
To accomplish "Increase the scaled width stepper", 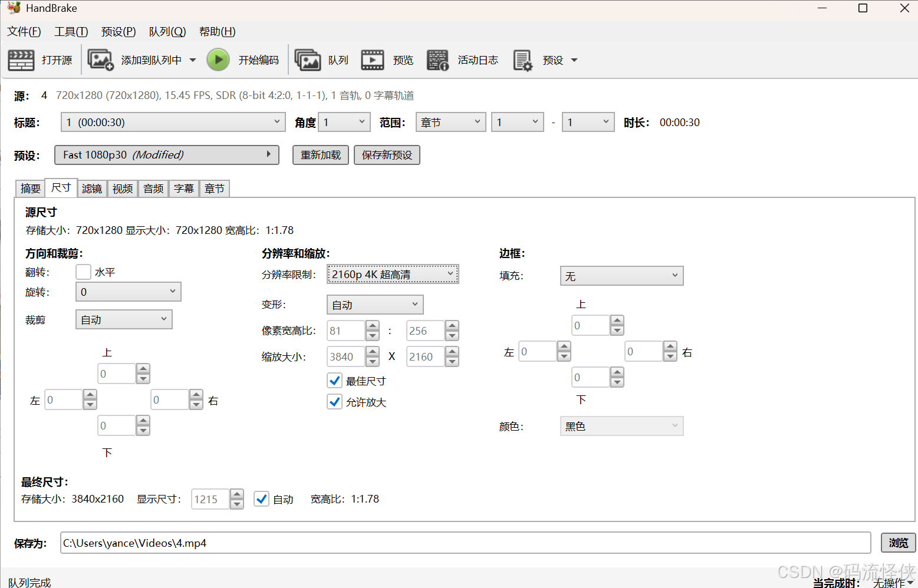I will pyautogui.click(x=373, y=352).
